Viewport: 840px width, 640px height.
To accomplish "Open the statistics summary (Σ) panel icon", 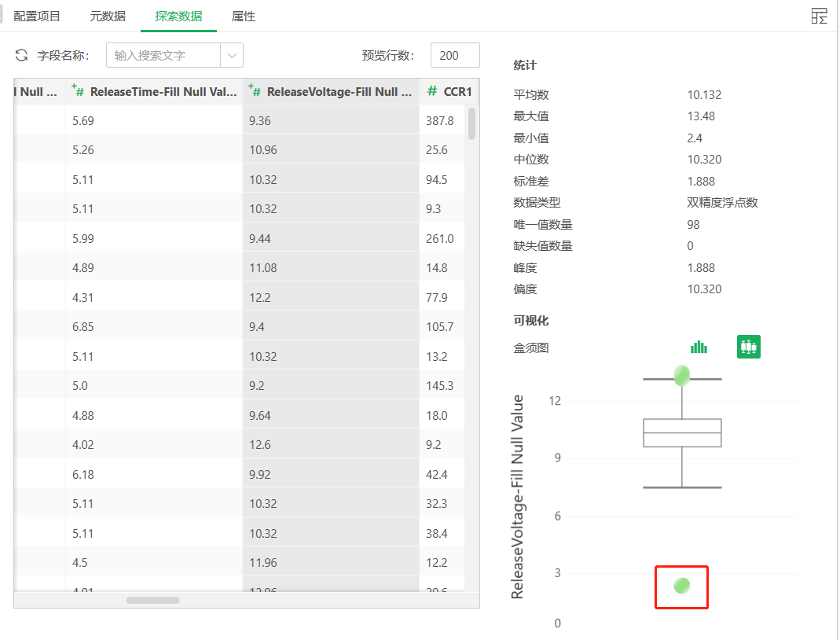I will 819,16.
